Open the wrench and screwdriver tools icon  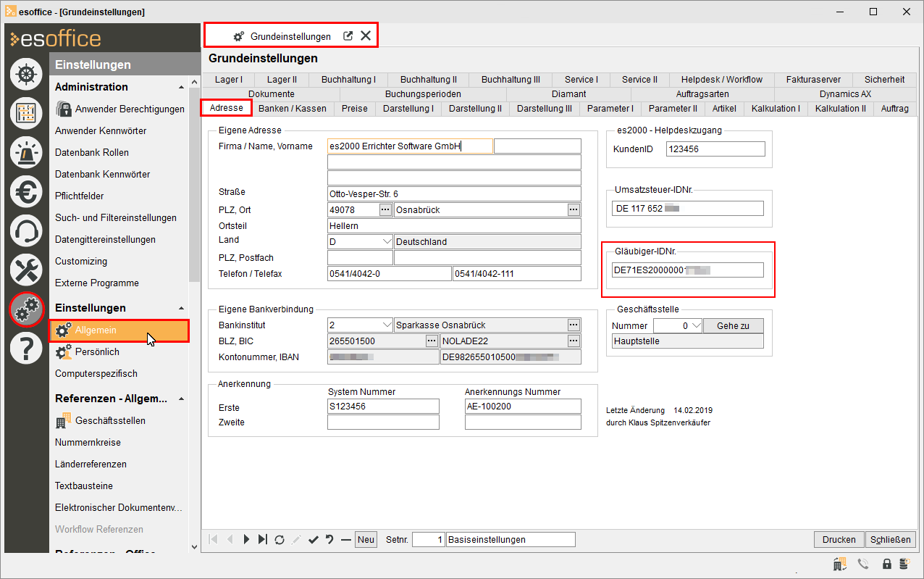coord(26,270)
